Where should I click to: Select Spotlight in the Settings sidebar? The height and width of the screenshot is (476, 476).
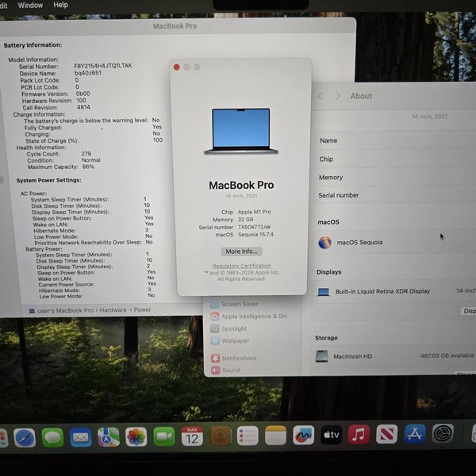(228, 328)
